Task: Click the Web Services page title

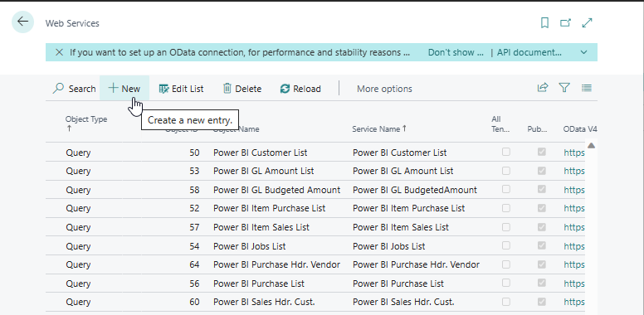Action: 72,23
